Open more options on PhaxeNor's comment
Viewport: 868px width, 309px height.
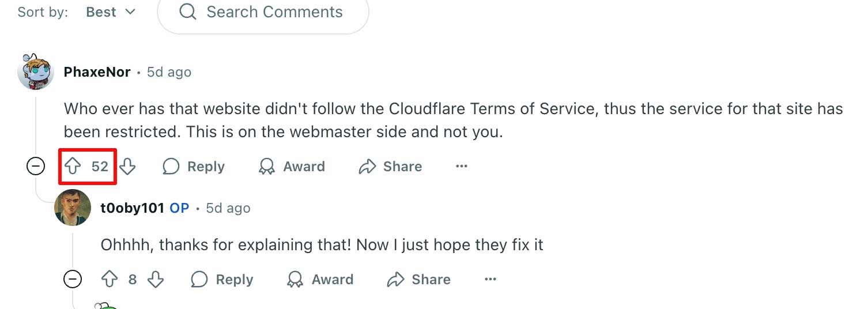[x=462, y=167]
